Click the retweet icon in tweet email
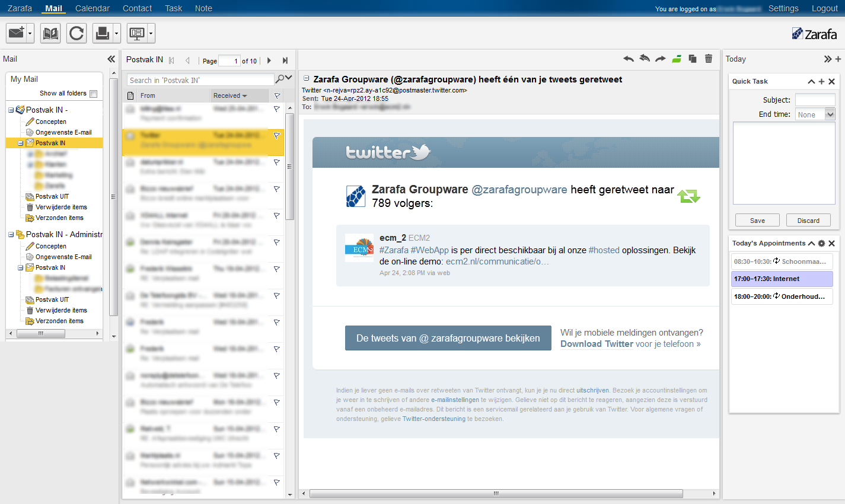The width and height of the screenshot is (845, 504). (x=688, y=196)
